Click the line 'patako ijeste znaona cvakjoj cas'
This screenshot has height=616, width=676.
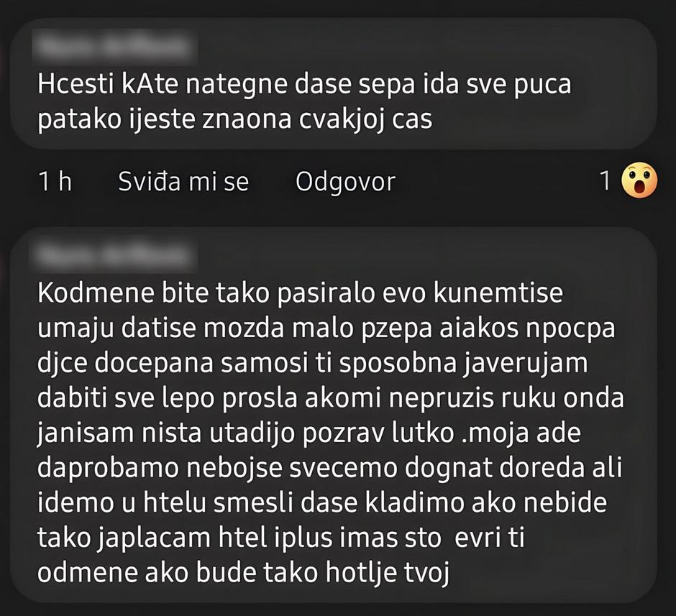[235, 119]
